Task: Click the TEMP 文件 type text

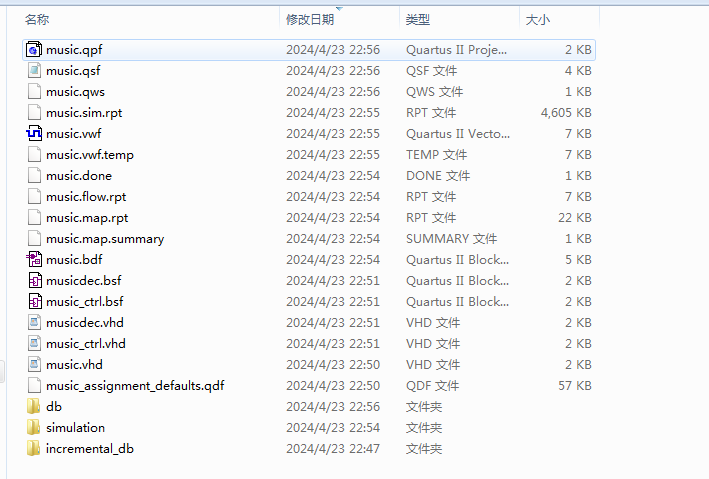Action: 436,155
